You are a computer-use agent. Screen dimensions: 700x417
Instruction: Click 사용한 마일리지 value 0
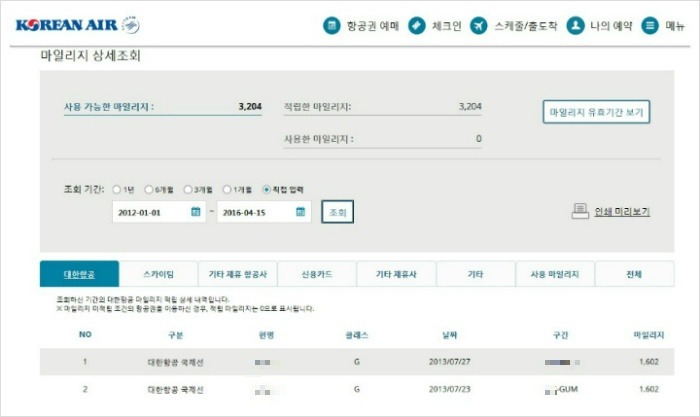point(479,139)
